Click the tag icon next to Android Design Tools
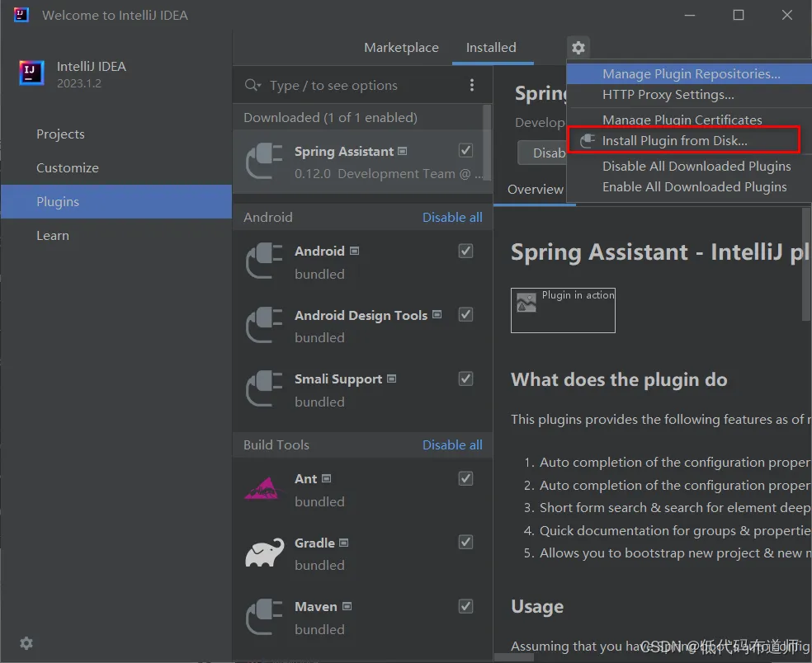 click(x=437, y=315)
